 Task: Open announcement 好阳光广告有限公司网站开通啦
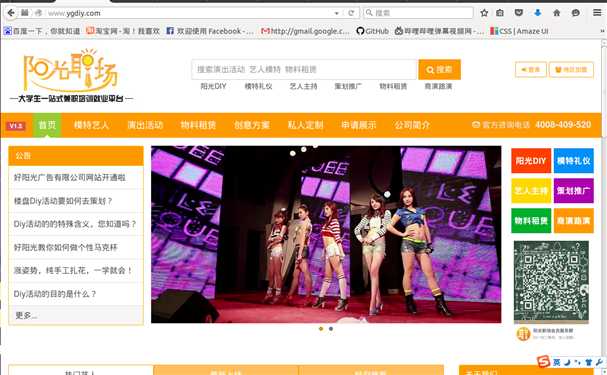pos(70,178)
